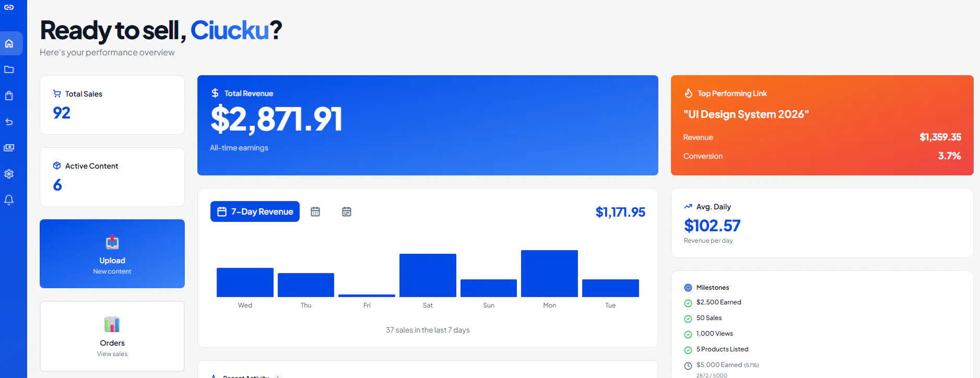Click the Active Content value "6"

tap(57, 185)
